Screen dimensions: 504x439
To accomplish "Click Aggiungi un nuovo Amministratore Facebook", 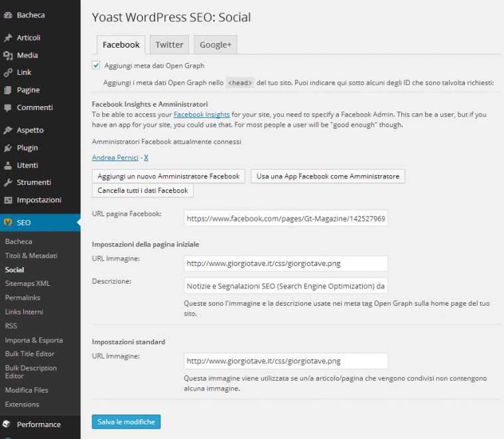I will [x=168, y=176].
